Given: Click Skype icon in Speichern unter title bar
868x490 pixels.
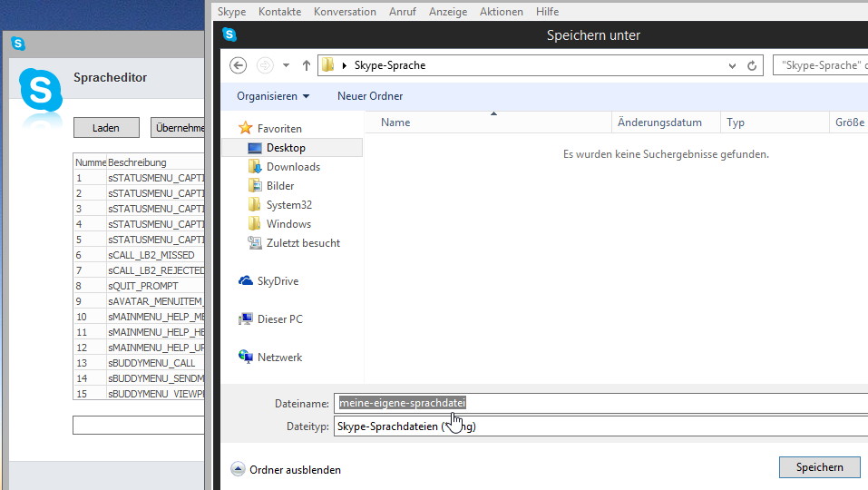Looking at the screenshot, I should [229, 34].
